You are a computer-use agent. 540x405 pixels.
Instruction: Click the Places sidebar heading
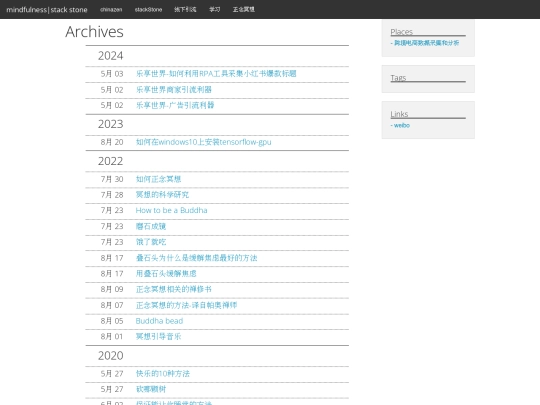[x=402, y=32]
